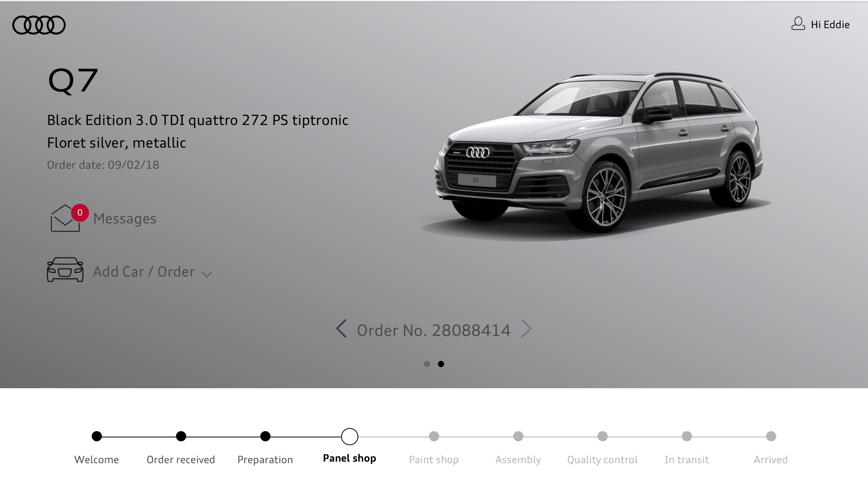Viewport: 868px width, 487px height.
Task: Click the Preparation step dot
Action: click(x=265, y=436)
